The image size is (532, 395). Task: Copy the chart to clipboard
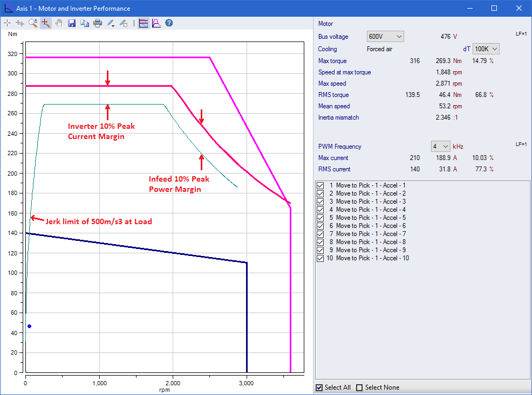pos(85,23)
